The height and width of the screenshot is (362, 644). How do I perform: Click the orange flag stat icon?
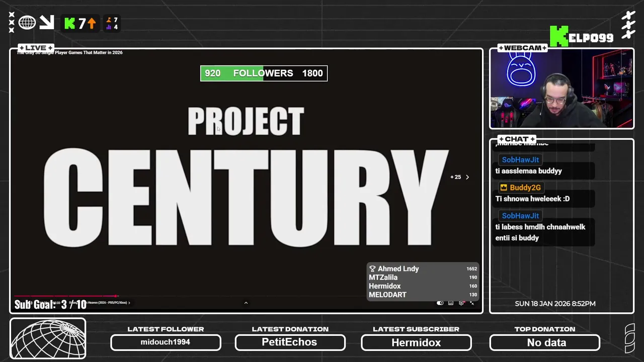(109, 20)
